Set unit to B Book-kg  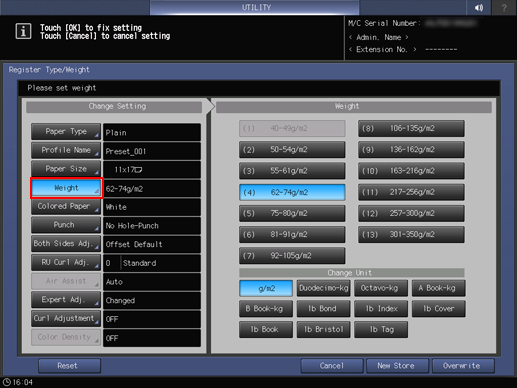click(266, 309)
